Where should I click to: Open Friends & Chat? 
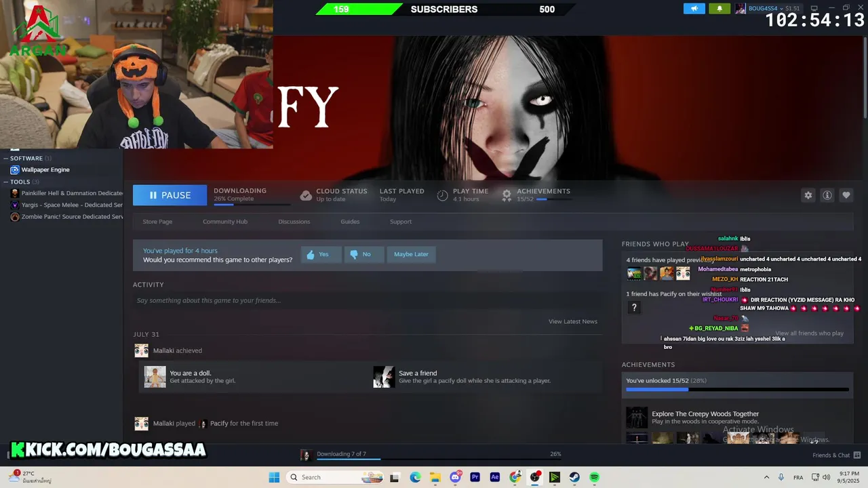(837, 455)
